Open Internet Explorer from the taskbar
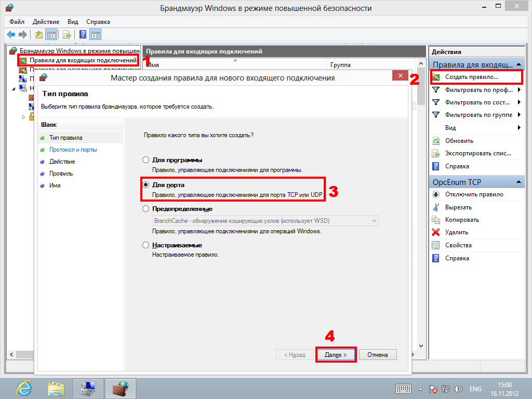 pos(24,389)
